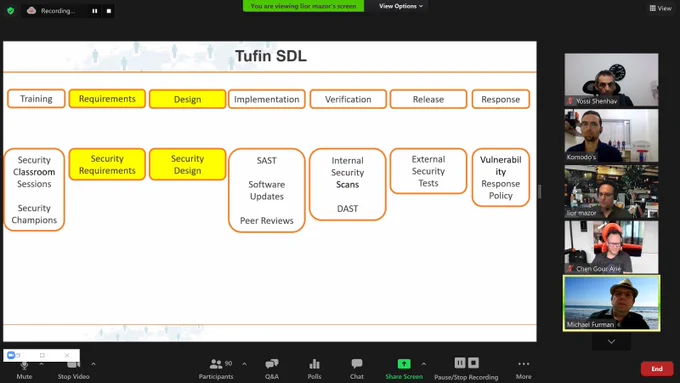
Task: Show more participant thumbnails with down chevron
Action: 611,341
